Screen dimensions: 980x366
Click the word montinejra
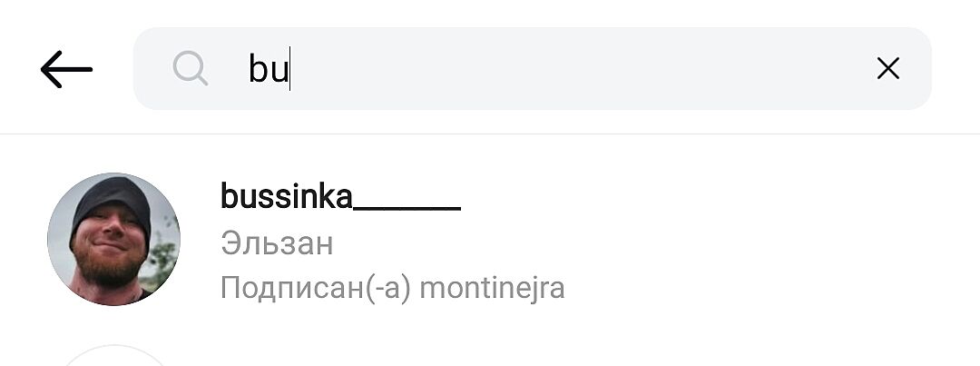493,289
